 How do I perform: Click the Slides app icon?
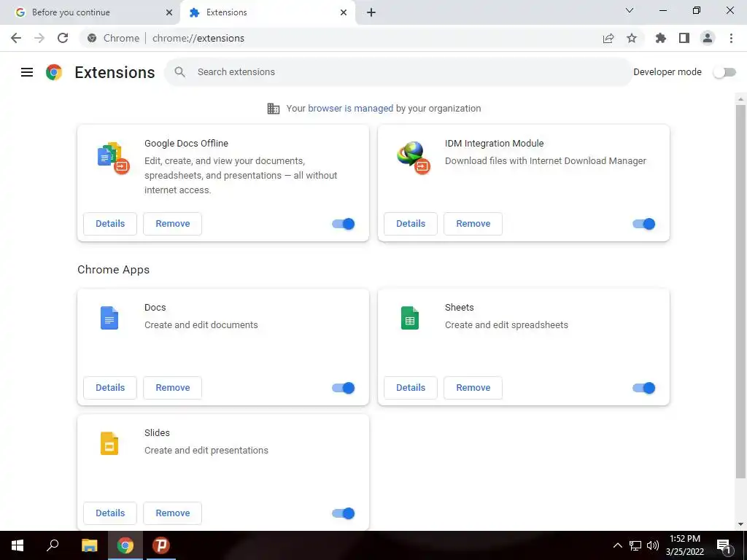(109, 443)
